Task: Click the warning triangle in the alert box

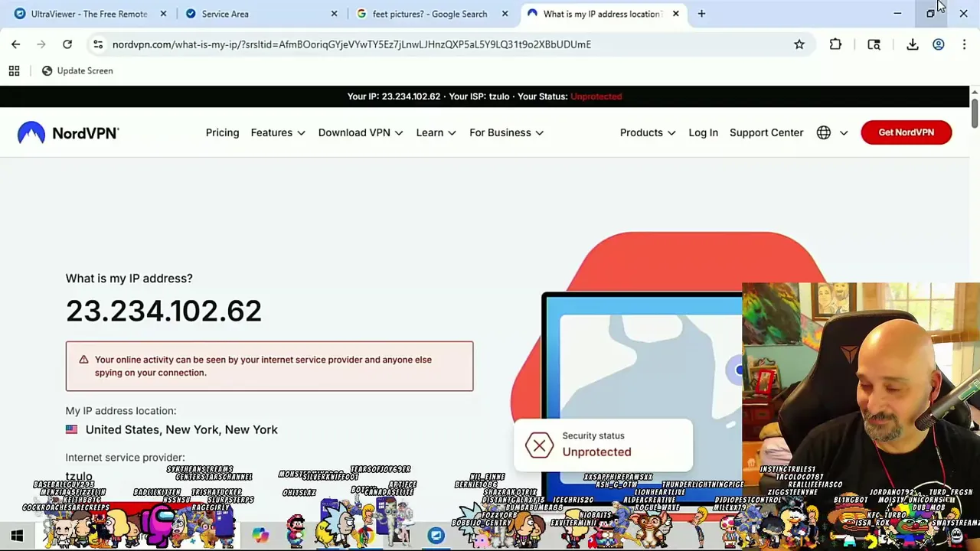Action: coord(83,360)
